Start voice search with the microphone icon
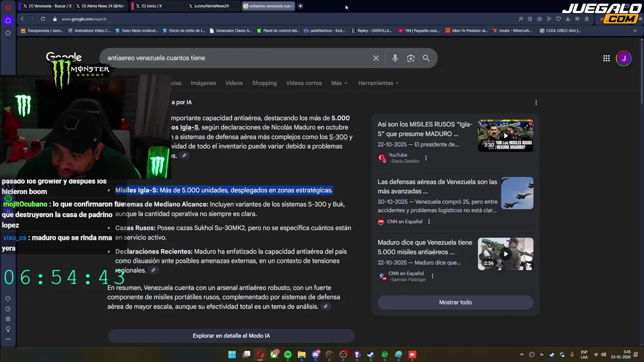Image resolution: width=644 pixels, height=362 pixels. (x=395, y=58)
